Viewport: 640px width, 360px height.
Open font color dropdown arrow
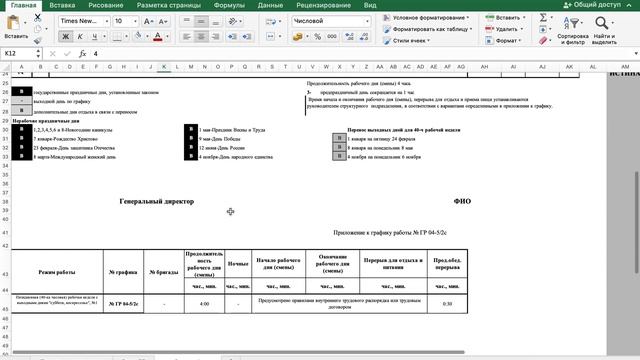(x=167, y=37)
